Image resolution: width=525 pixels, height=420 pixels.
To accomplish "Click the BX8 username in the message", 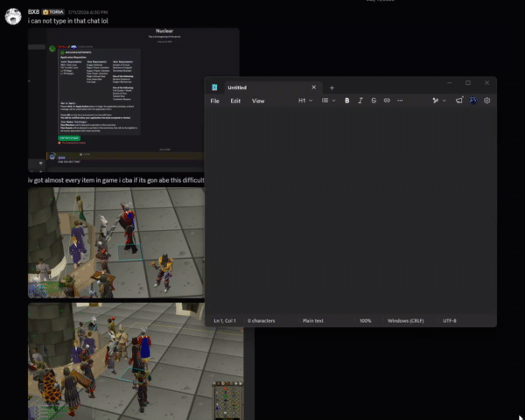I will tap(33, 12).
